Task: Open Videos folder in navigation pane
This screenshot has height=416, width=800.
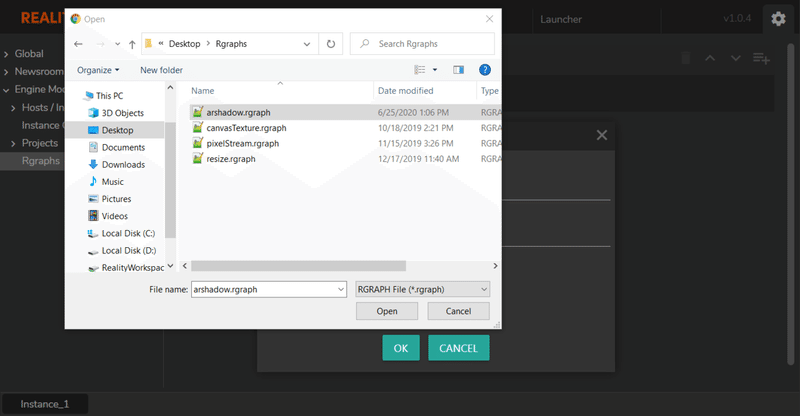Action: 108,216
